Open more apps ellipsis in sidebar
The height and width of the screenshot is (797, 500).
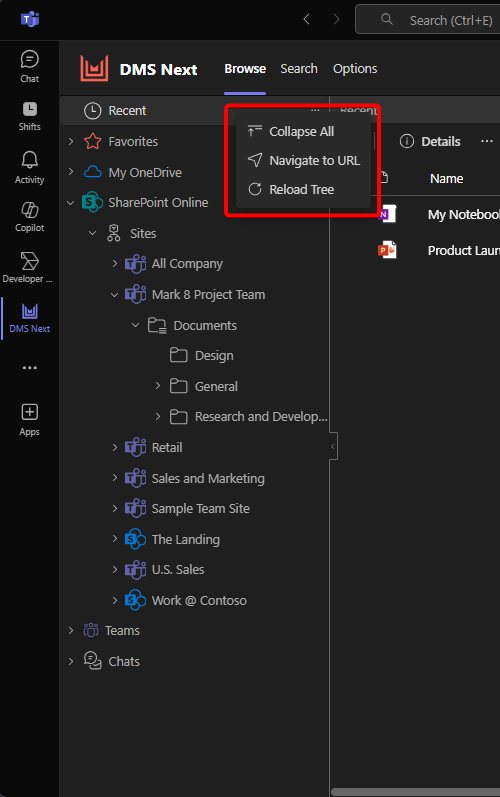click(x=29, y=367)
